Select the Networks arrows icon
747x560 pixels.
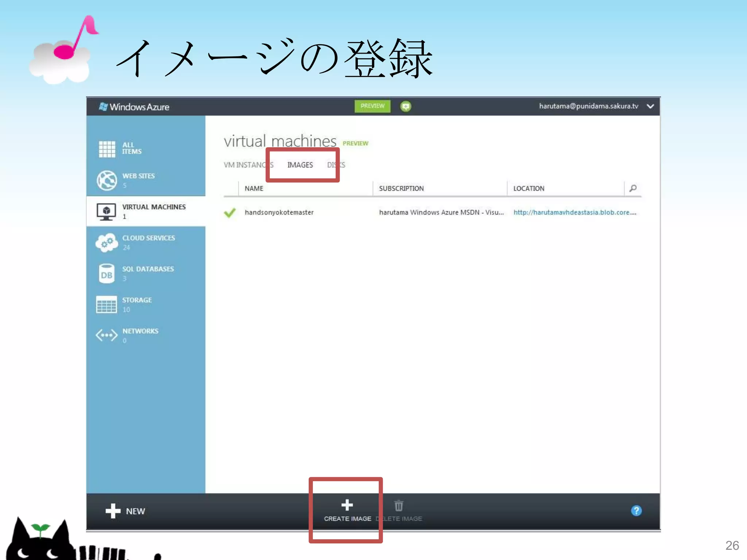(x=107, y=335)
